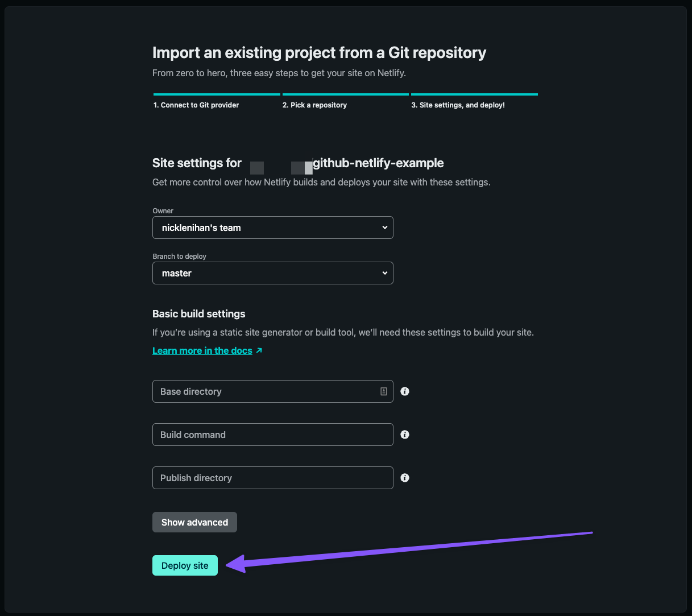Viewport: 692px width, 616px height.
Task: Open Learn more in the docs link
Action: [202, 350]
